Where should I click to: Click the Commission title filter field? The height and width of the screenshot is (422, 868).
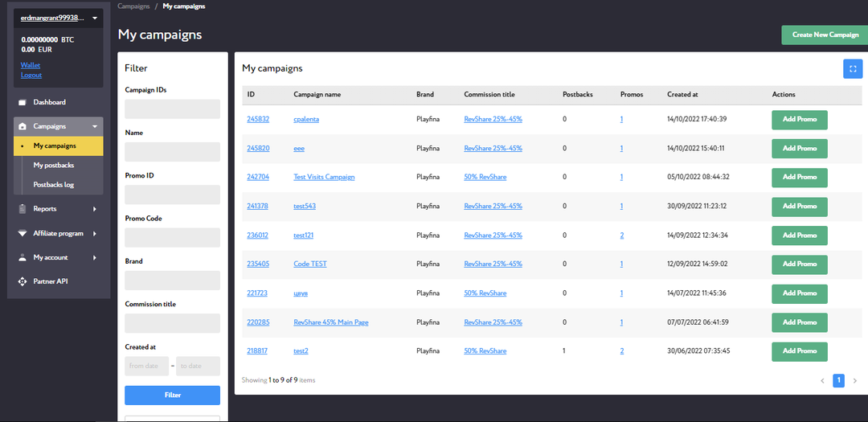[172, 323]
